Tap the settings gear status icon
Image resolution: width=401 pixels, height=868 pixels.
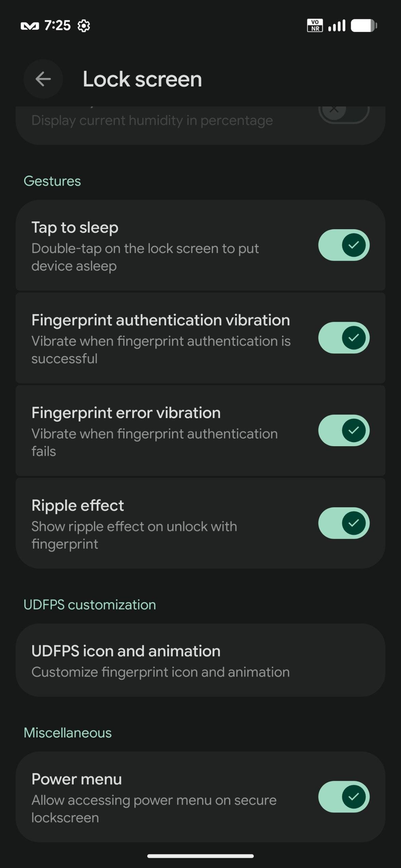pyautogui.click(x=83, y=26)
